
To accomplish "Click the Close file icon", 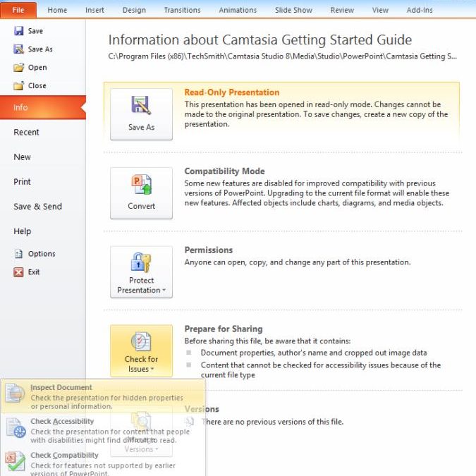I will 19,86.
